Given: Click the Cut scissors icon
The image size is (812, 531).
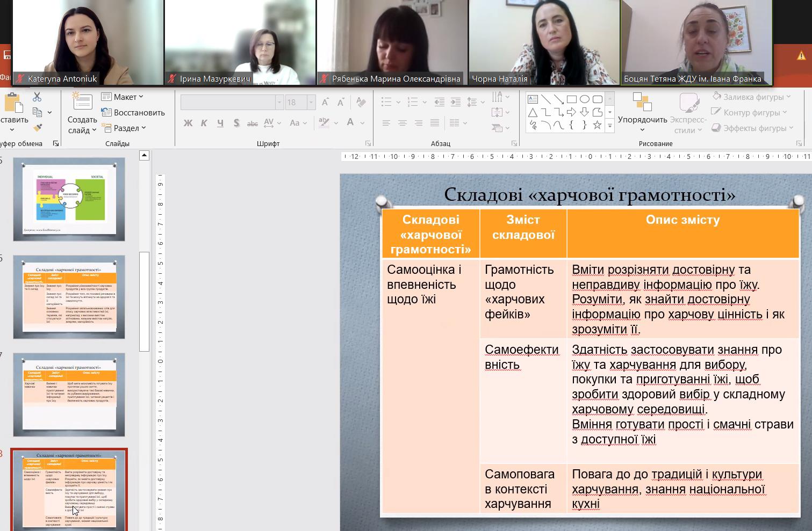Looking at the screenshot, I should tap(37, 97).
